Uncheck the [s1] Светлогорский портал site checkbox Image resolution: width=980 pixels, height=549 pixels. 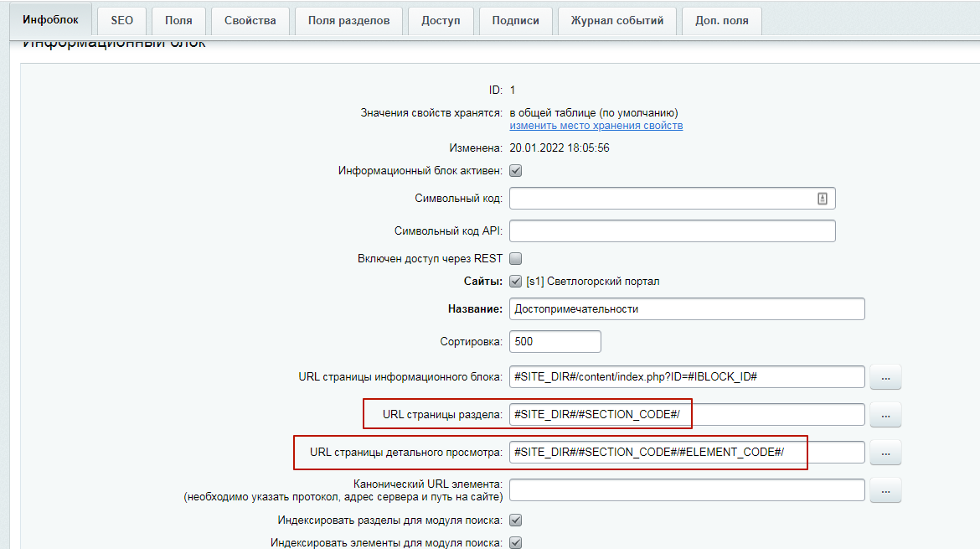click(x=516, y=282)
